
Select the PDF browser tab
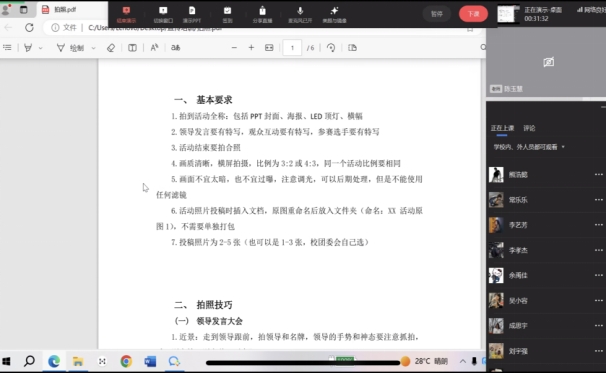click(x=72, y=10)
